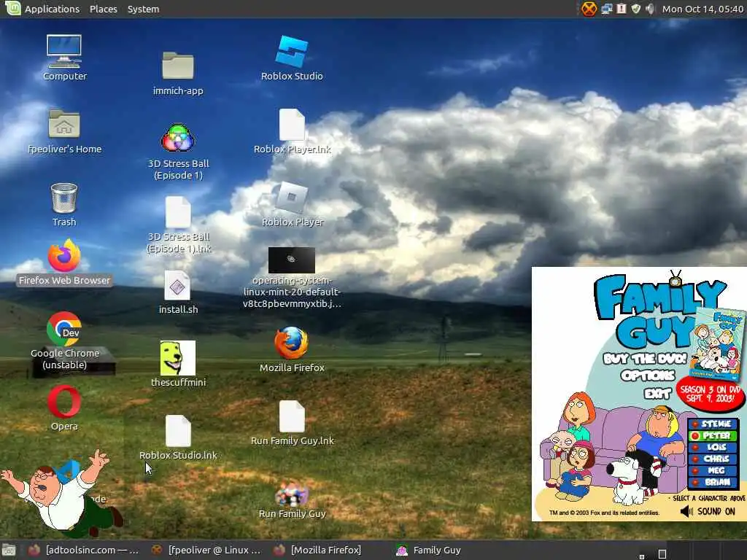The width and height of the screenshot is (747, 560).
Task: Select LOIS character in Family Guy
Action: tap(713, 447)
